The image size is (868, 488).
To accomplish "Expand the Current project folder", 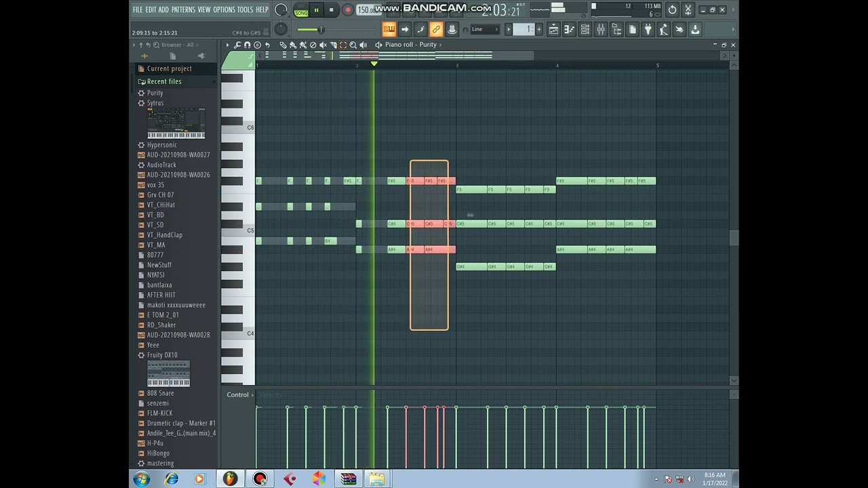I will tap(170, 68).
